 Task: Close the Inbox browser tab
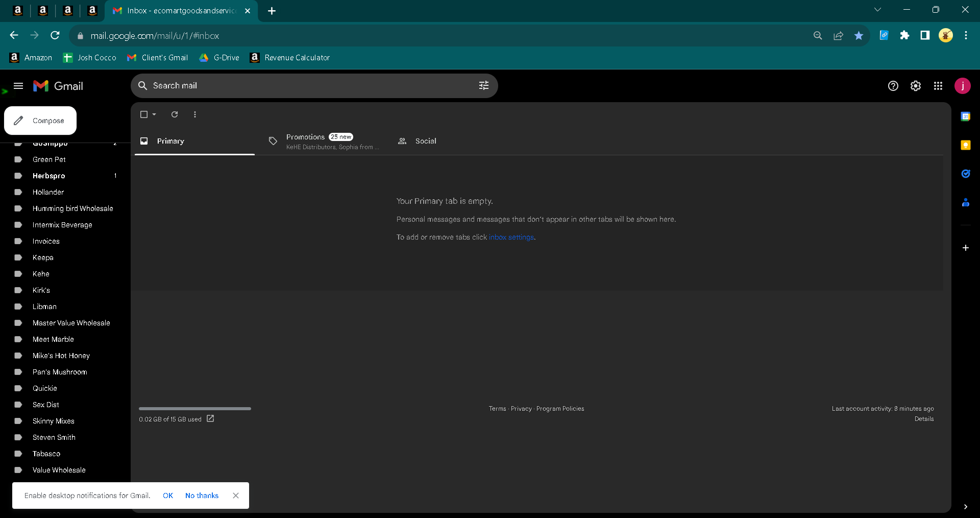[248, 11]
